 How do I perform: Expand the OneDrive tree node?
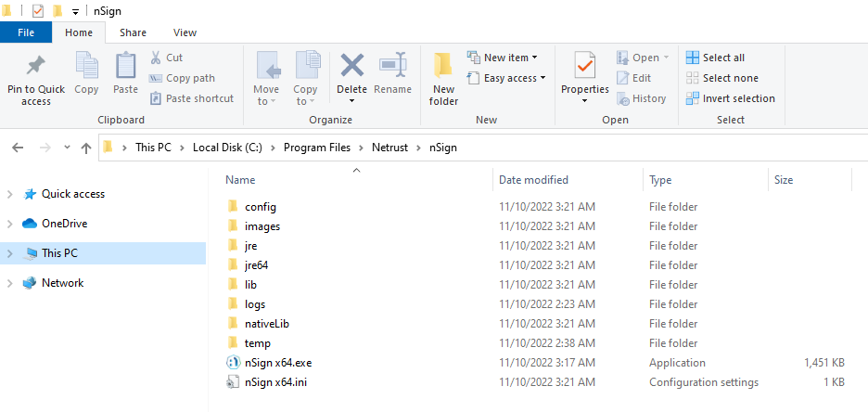9,224
